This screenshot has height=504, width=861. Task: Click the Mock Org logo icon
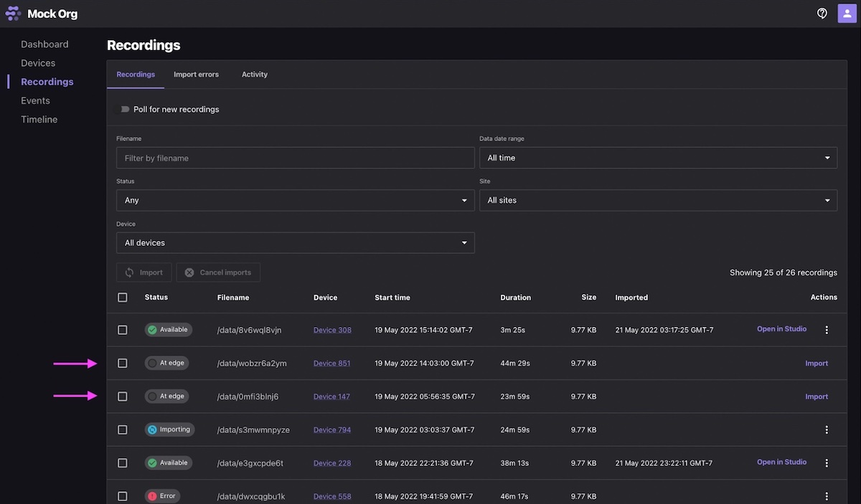pos(11,13)
